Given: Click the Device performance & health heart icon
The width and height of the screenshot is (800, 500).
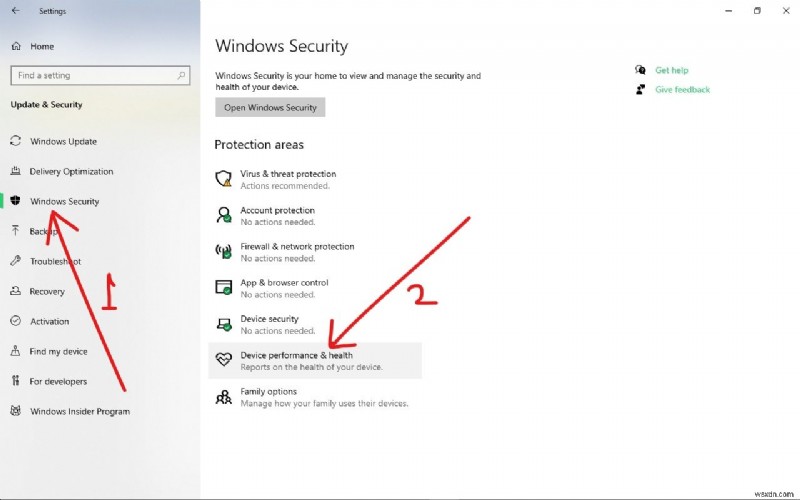Looking at the screenshot, I should [x=224, y=360].
